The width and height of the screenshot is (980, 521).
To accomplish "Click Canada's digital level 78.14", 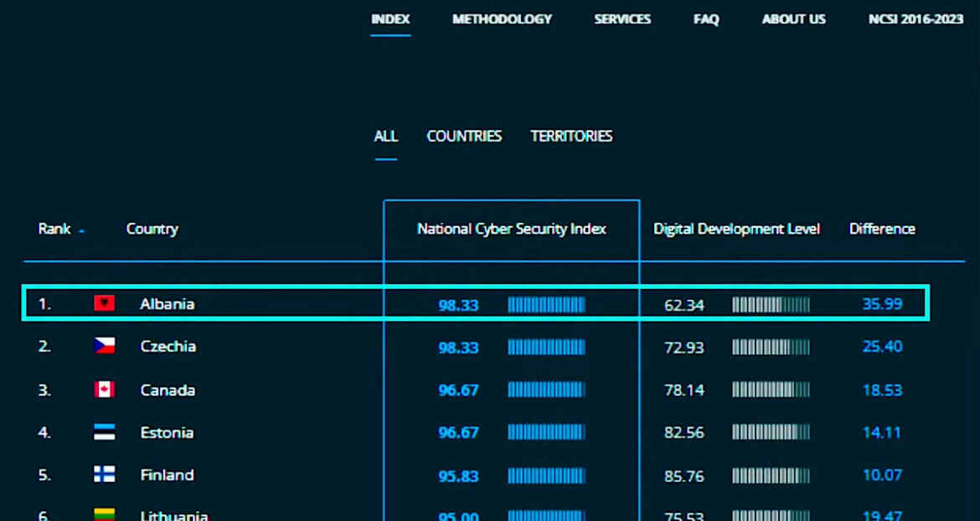I will click(683, 390).
